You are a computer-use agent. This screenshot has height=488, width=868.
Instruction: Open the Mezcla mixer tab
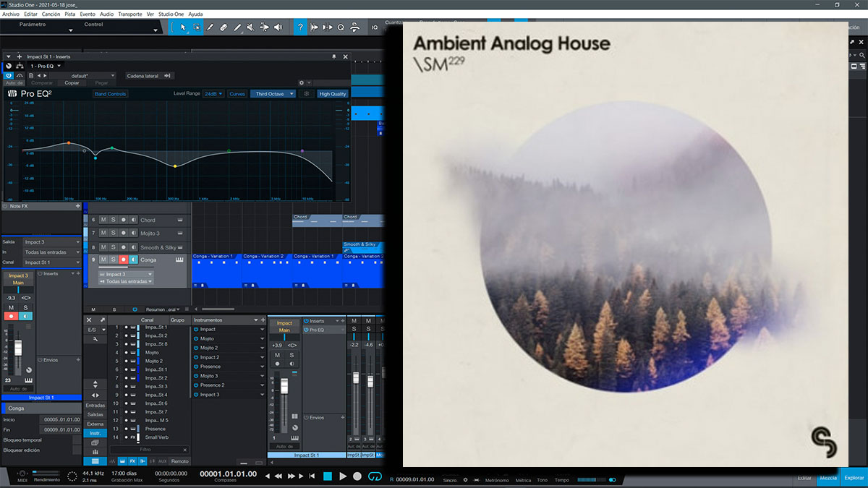tap(828, 478)
